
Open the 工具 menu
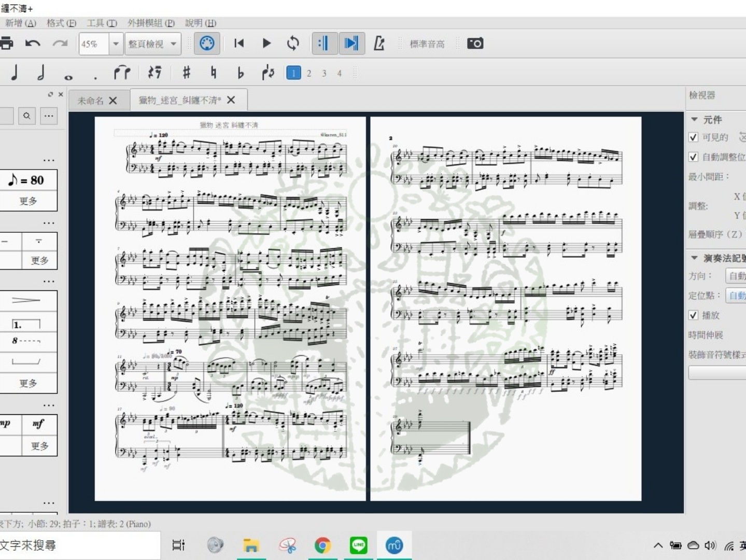tap(102, 23)
